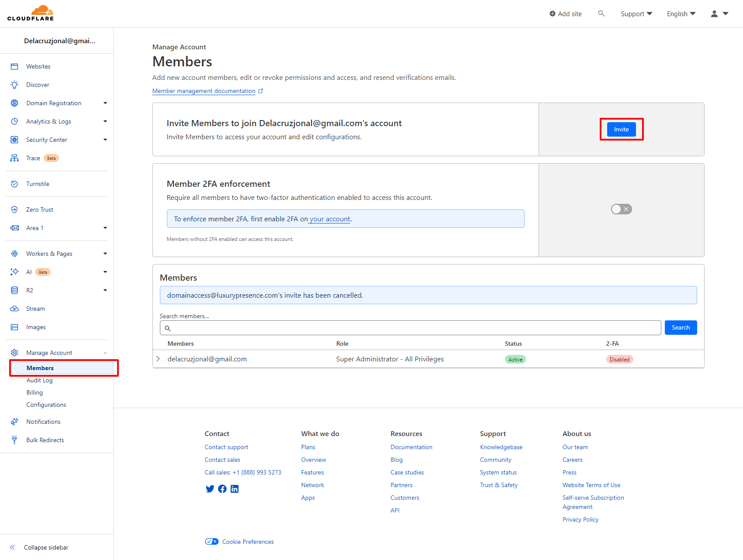Image resolution: width=743 pixels, height=560 pixels.
Task: Switch to the Audit Log page
Action: (39, 380)
